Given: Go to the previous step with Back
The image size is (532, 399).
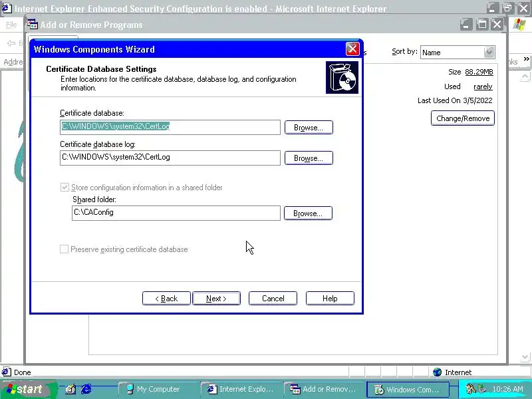Looking at the screenshot, I should click(166, 298).
